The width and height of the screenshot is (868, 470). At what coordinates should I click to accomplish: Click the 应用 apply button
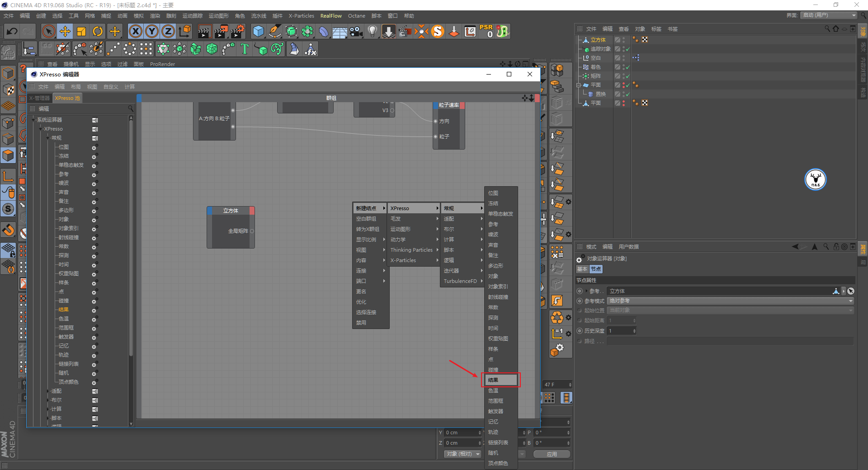click(552, 454)
